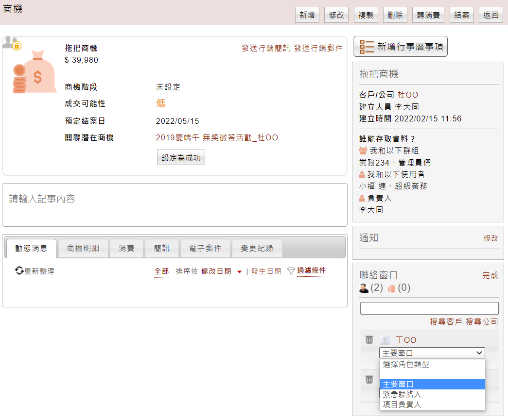
Task: Click 搜尋客戶 link
Action: coord(446,322)
